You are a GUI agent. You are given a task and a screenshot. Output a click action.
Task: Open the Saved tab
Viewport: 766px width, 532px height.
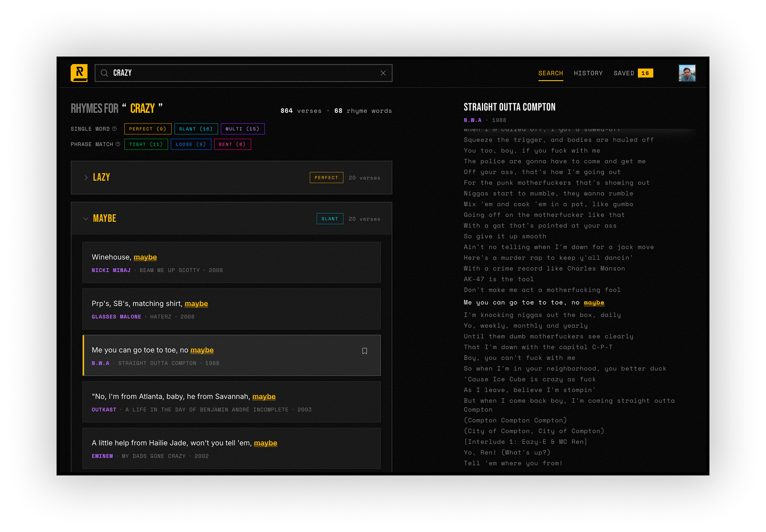tap(623, 73)
